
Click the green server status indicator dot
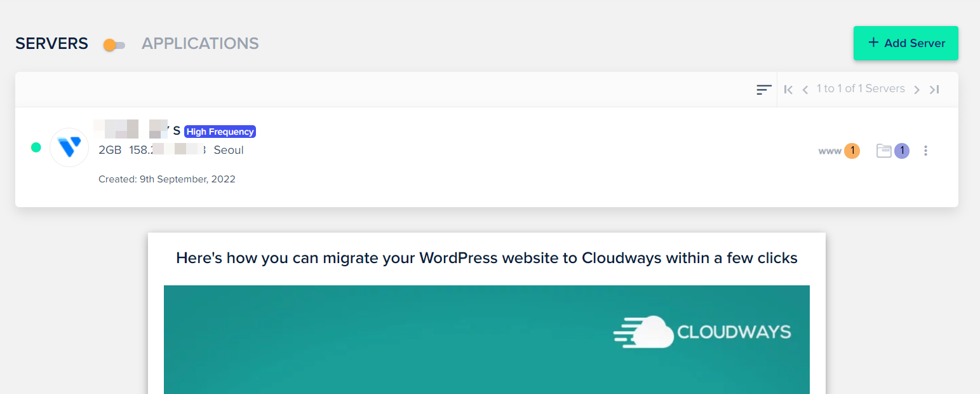36,147
